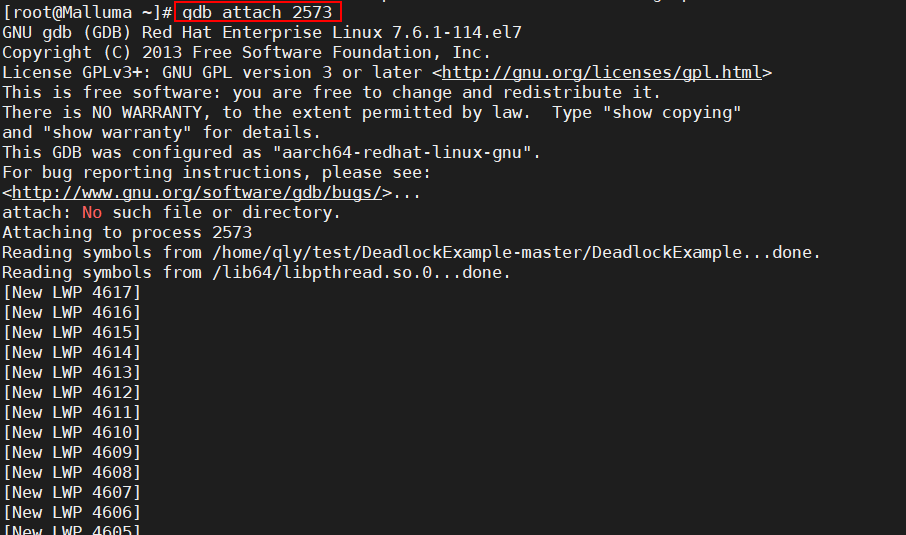This screenshot has height=535, width=906.
Task: Open the gdb bugs reporting link
Action: (x=197, y=193)
